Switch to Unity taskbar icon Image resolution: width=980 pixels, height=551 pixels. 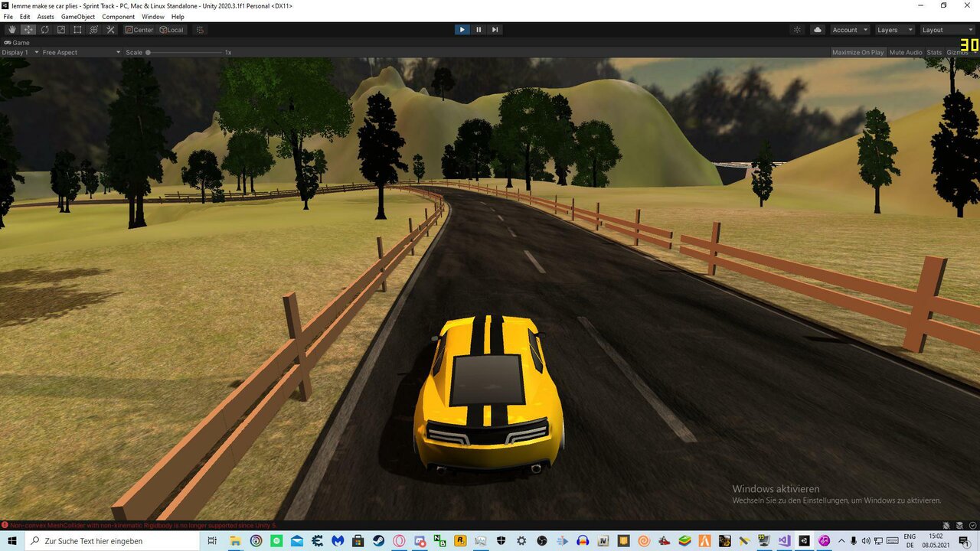point(804,541)
